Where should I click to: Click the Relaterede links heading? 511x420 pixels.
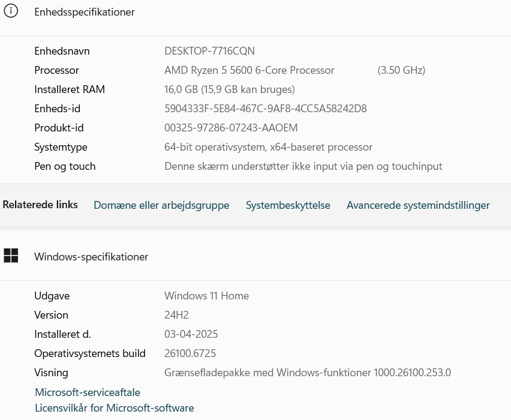40,205
